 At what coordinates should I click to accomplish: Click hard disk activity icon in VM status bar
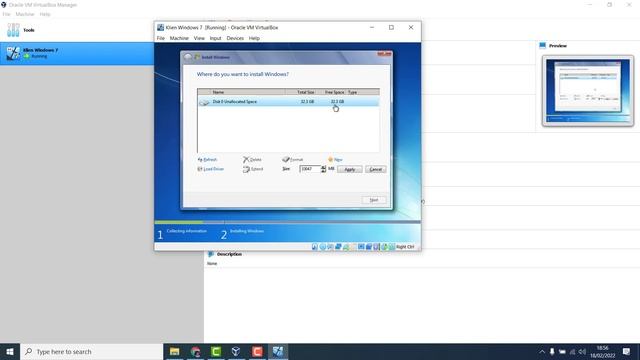[315, 247]
